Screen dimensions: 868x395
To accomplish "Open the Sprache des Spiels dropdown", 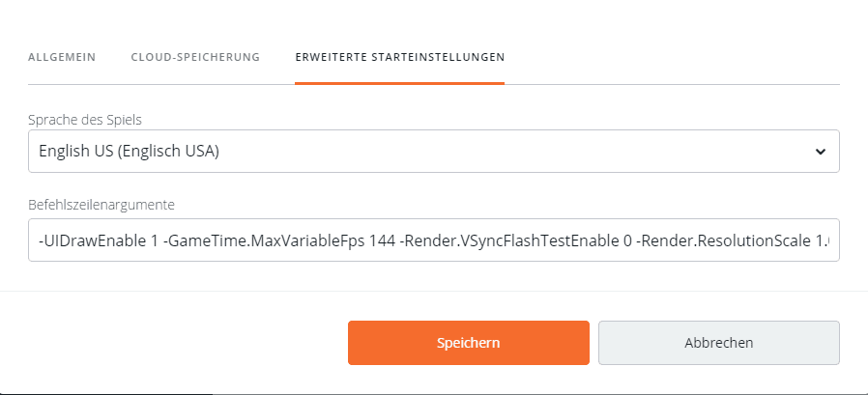I will point(433,152).
